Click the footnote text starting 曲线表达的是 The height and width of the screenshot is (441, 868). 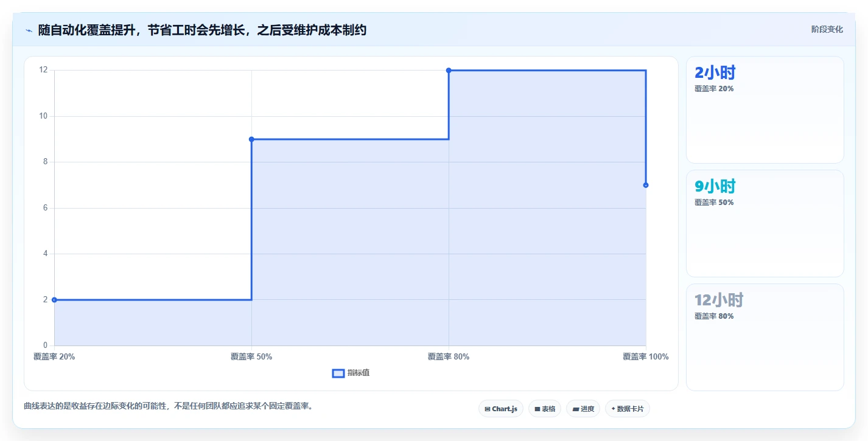coord(169,406)
